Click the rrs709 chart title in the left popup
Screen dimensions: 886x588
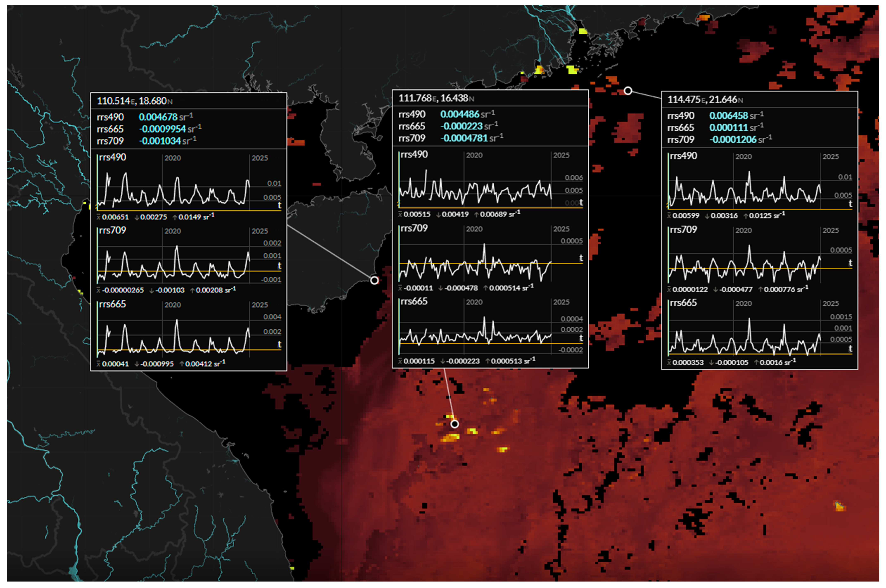[x=112, y=230]
